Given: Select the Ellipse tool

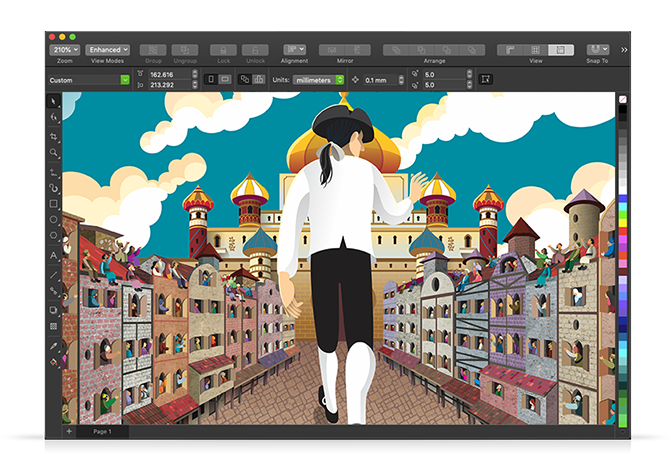Looking at the screenshot, I should [53, 220].
